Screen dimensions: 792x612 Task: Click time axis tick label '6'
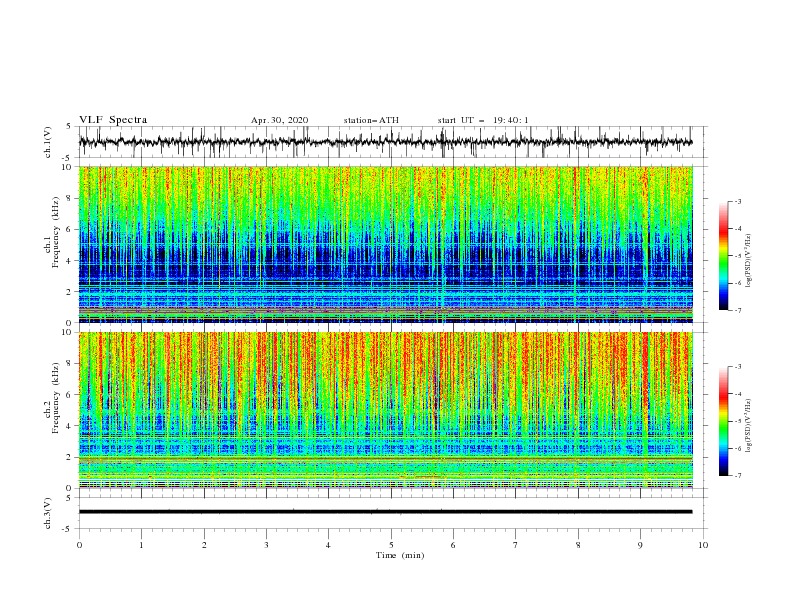tap(454, 545)
